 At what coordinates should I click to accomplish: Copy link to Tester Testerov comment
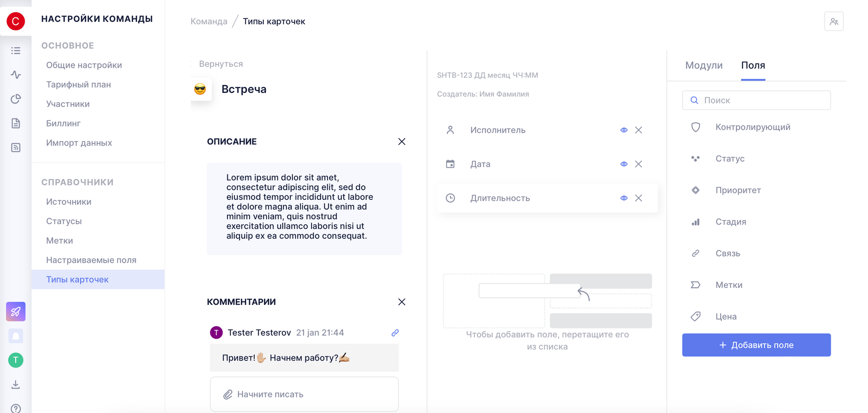[x=395, y=333]
